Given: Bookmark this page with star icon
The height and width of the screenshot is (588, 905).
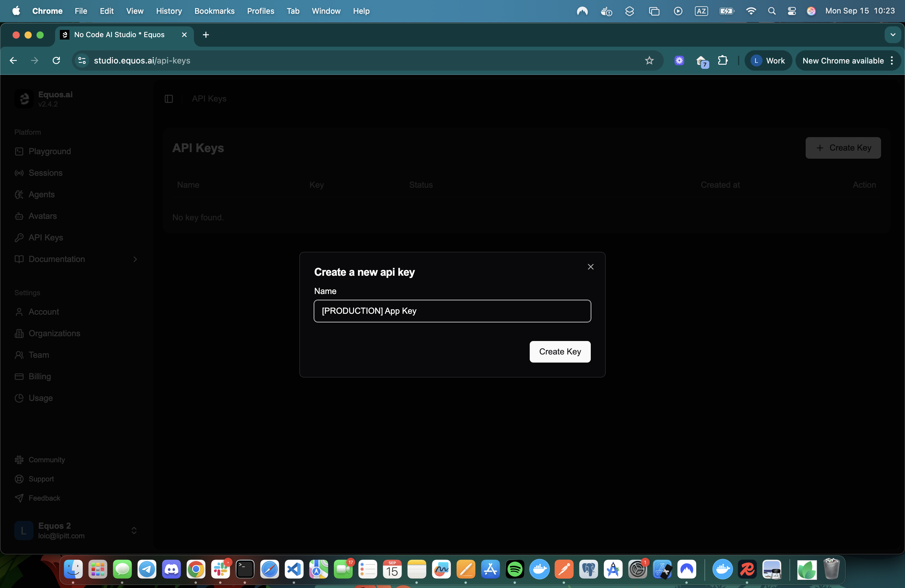Looking at the screenshot, I should pyautogui.click(x=649, y=60).
